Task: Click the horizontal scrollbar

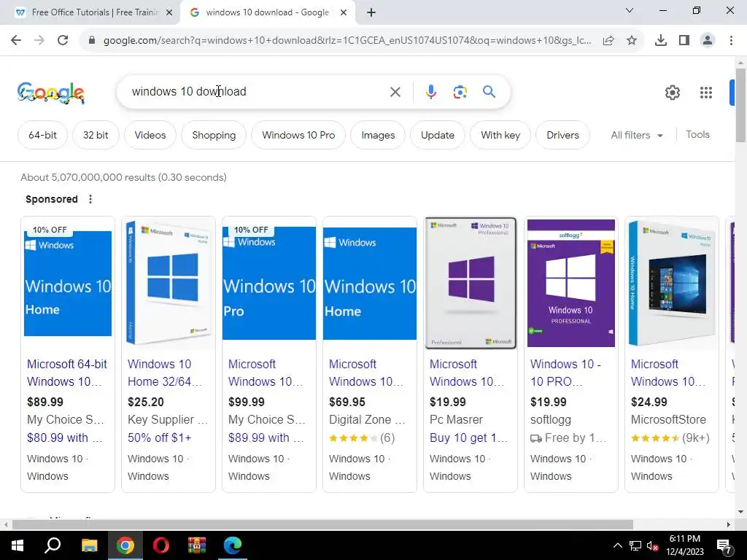Action: point(322,525)
